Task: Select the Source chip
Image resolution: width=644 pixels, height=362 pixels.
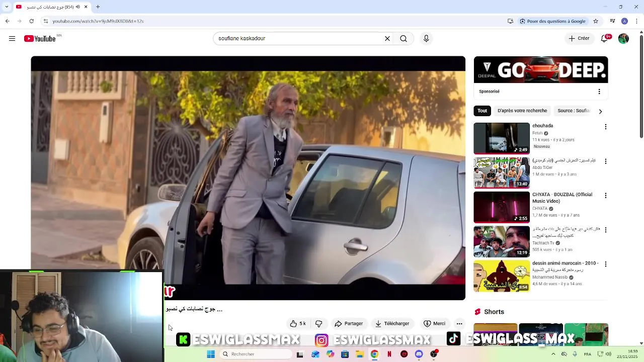Action: (x=574, y=111)
